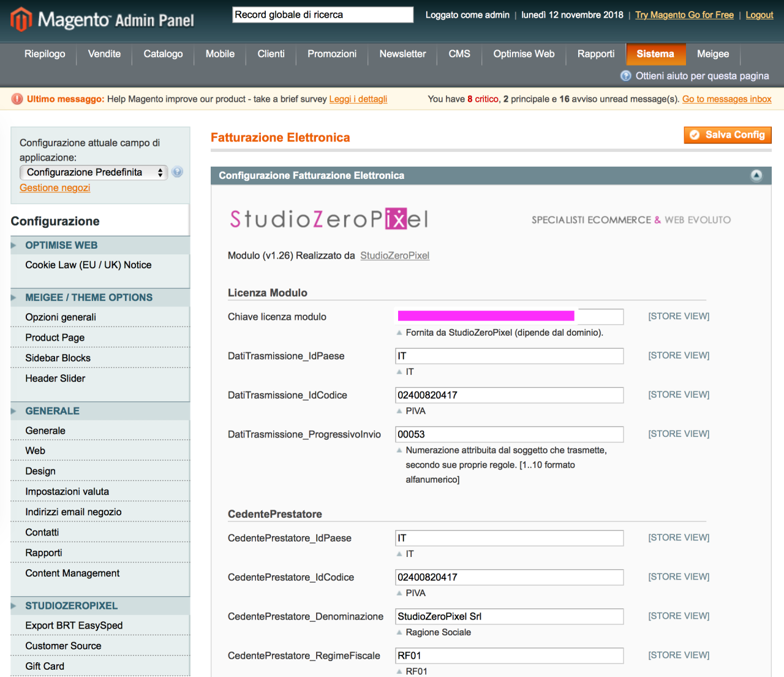The height and width of the screenshot is (677, 784).
Task: Click the Fatturazione Elettronica page heading
Action: 281,137
